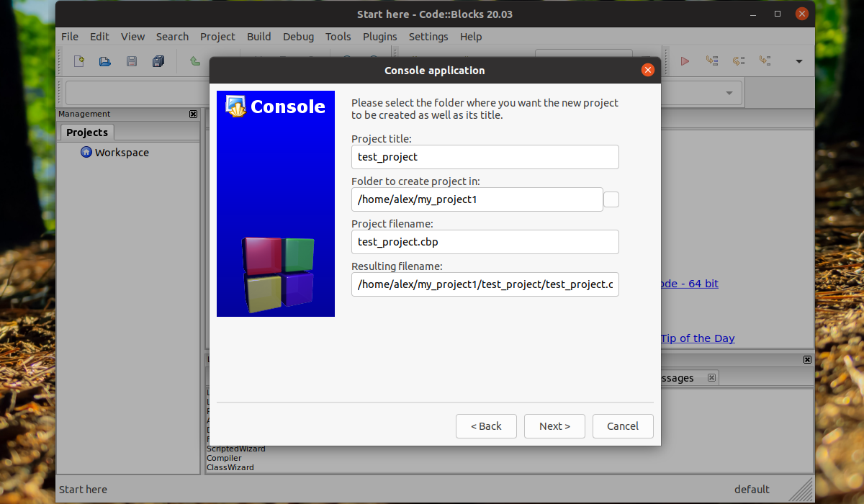Click the '64 bit' link on Start page
The height and width of the screenshot is (504, 864).
[x=688, y=284]
